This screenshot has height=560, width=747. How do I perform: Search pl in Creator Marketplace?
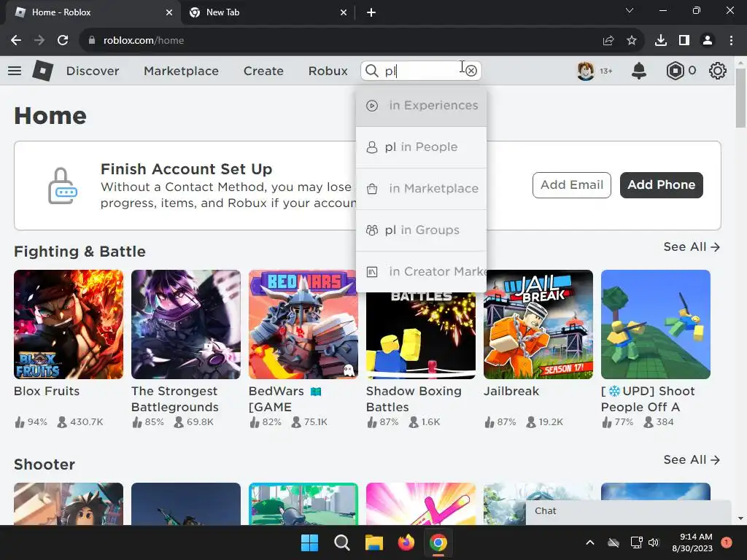(x=421, y=271)
